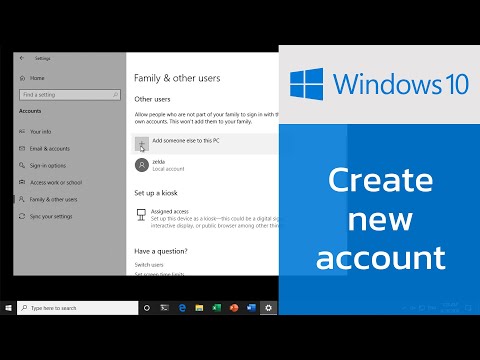The height and width of the screenshot is (360, 480).
Task: Click the Other users heading
Action: point(152,99)
